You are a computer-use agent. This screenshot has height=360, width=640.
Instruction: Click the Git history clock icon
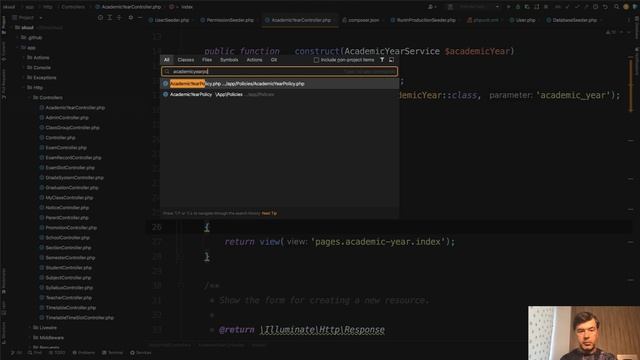point(595,7)
